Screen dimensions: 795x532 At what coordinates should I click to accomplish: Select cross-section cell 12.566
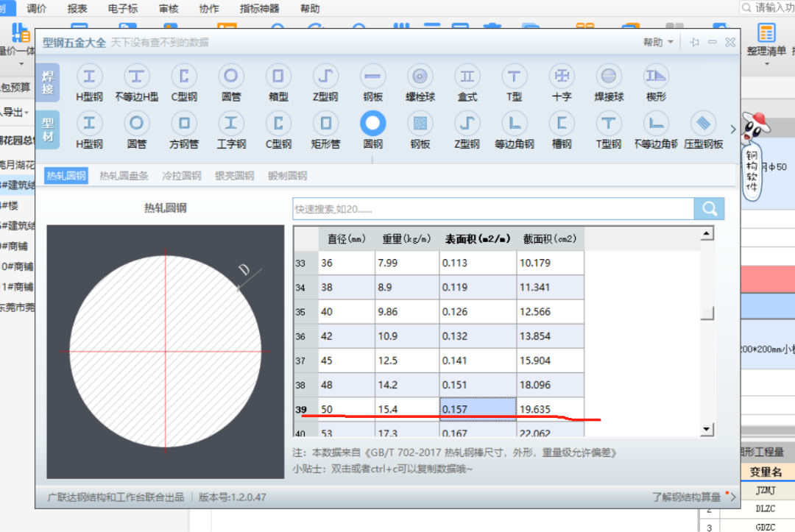pos(550,311)
